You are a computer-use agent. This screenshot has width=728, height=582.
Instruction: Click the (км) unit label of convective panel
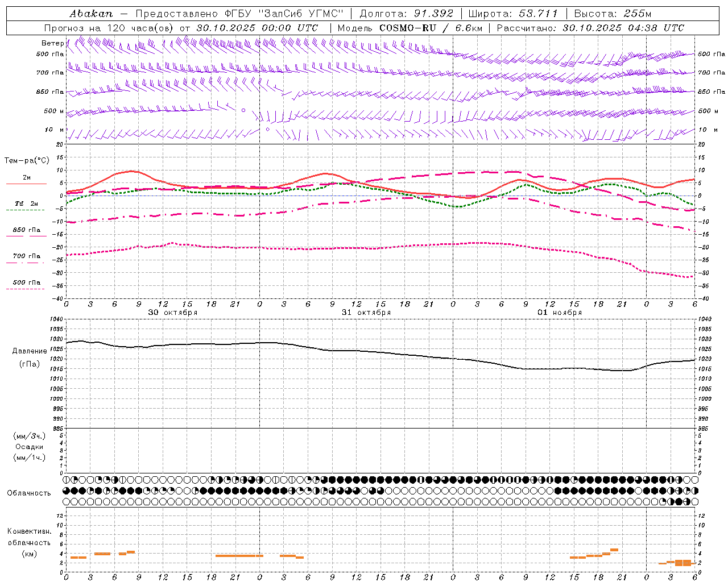coord(29,553)
